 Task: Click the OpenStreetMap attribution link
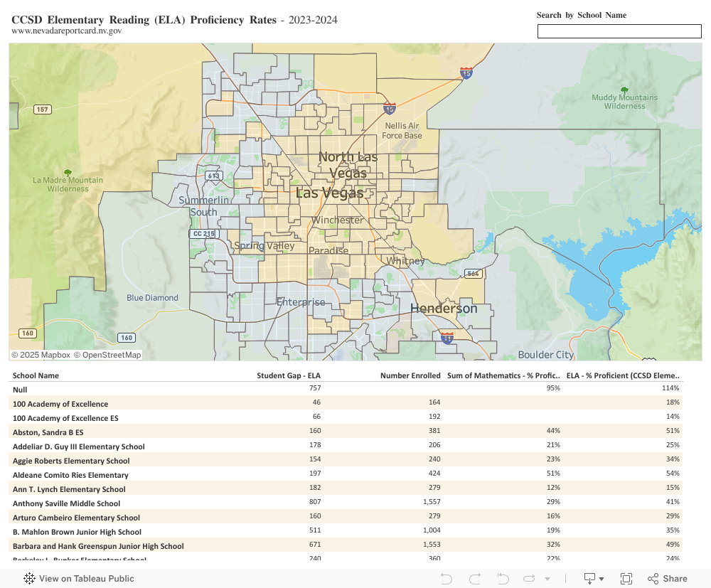point(112,355)
